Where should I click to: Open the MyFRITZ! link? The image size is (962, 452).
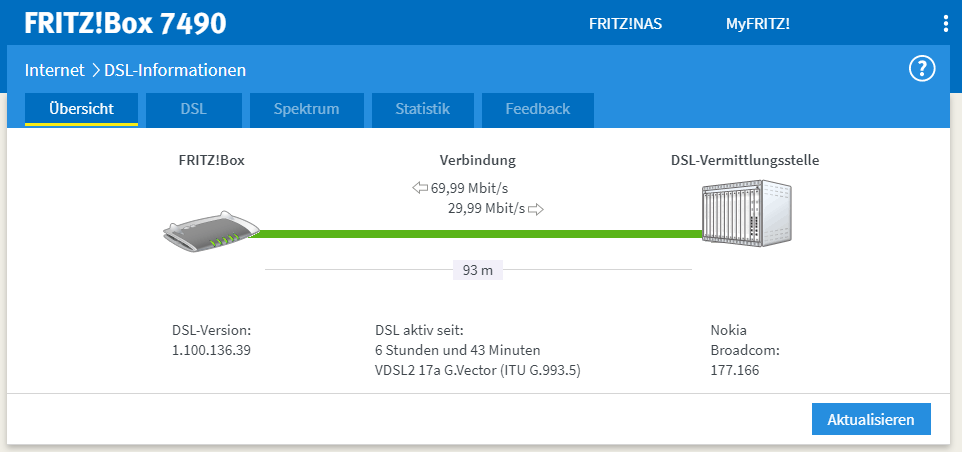click(757, 24)
